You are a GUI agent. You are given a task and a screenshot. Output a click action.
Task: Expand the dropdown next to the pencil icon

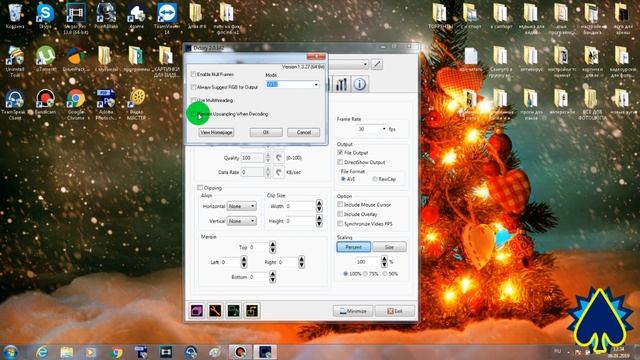point(365,64)
